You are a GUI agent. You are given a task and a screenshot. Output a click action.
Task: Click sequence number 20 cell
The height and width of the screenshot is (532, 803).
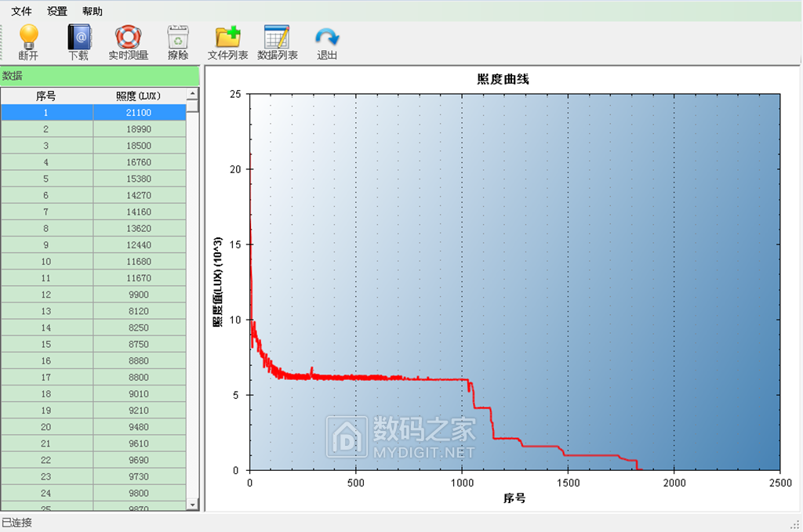46,427
